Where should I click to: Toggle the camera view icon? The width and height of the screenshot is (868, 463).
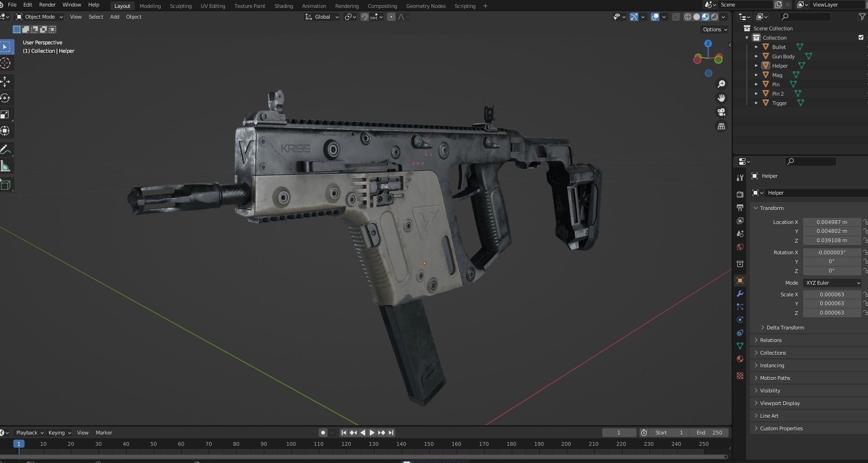(x=721, y=112)
